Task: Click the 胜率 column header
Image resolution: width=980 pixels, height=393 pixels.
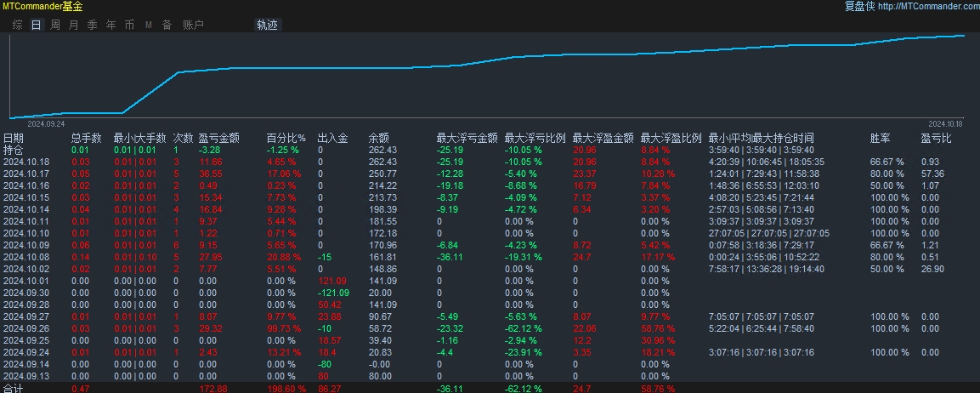Action: pyautogui.click(x=881, y=138)
